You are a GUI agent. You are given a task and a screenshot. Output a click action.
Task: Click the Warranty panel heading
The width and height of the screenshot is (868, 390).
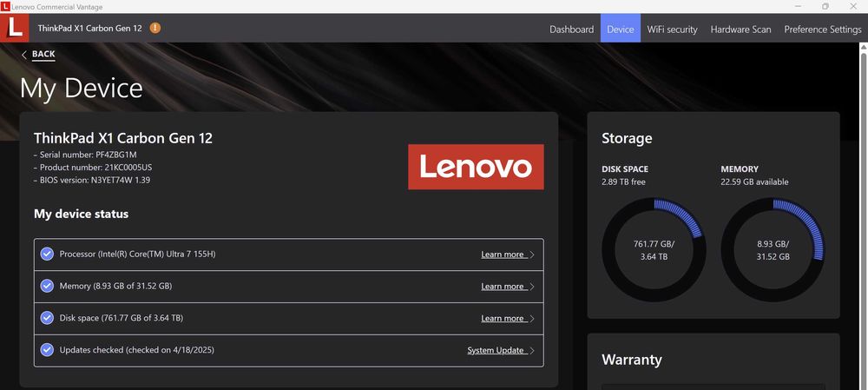(x=632, y=360)
